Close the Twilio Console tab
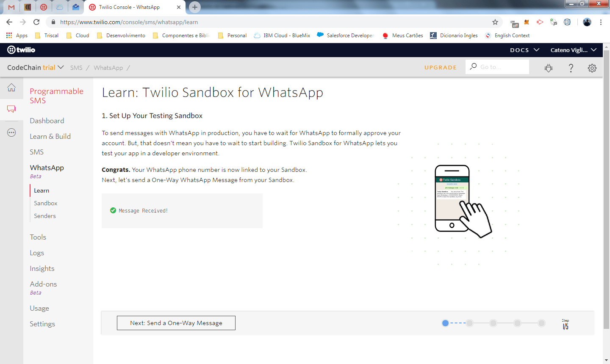610x364 pixels. [x=178, y=7]
